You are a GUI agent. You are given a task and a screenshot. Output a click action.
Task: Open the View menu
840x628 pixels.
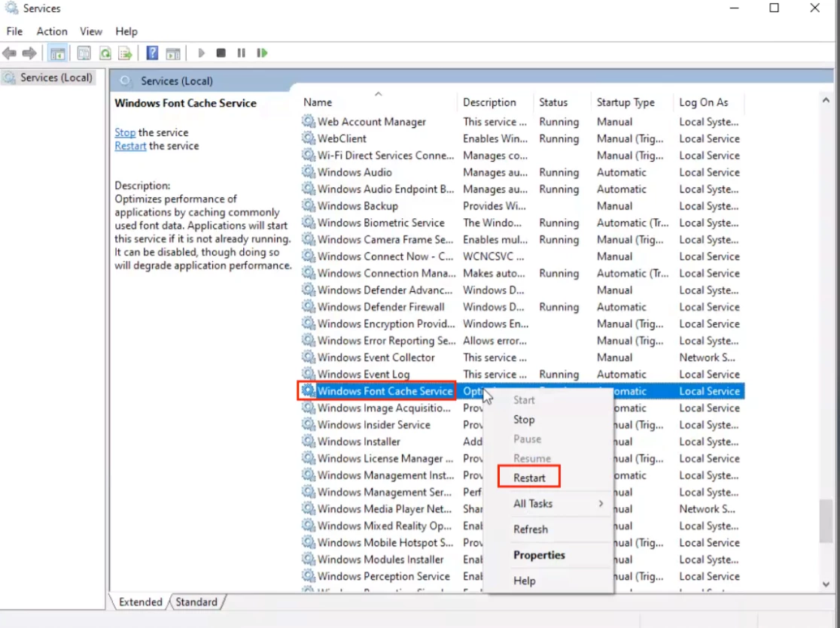point(91,32)
